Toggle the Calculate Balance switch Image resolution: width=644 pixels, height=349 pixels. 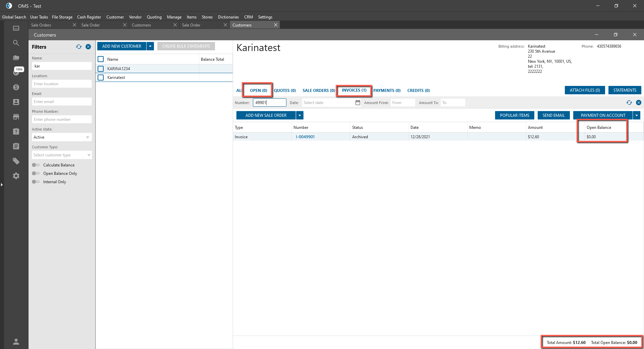point(36,165)
